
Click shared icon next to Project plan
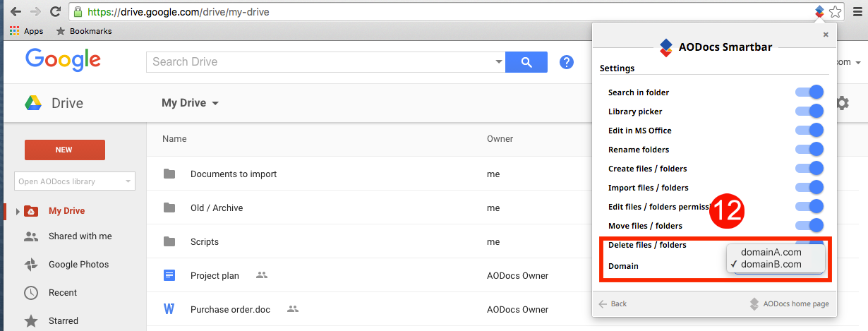point(262,275)
